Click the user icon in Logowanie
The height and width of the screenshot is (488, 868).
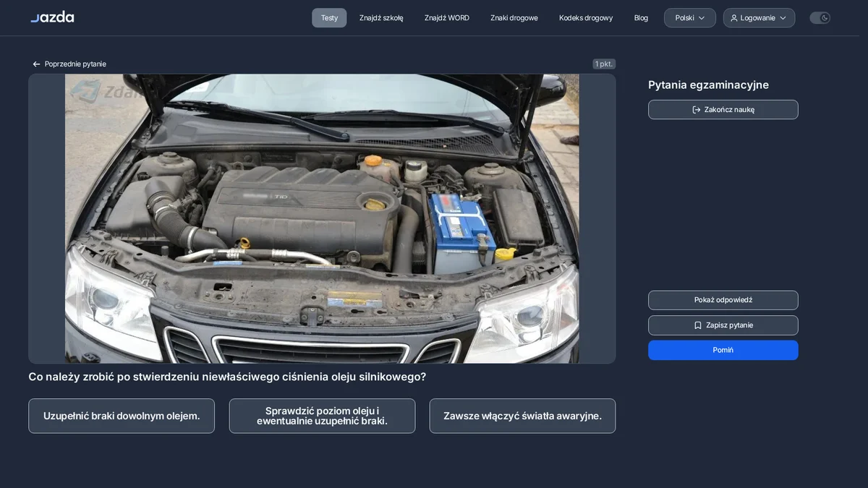click(734, 18)
